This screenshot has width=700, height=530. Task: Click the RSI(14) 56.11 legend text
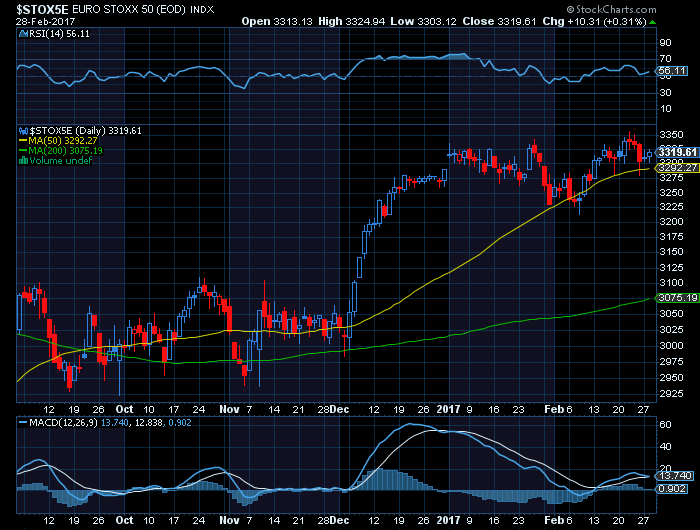(59, 34)
